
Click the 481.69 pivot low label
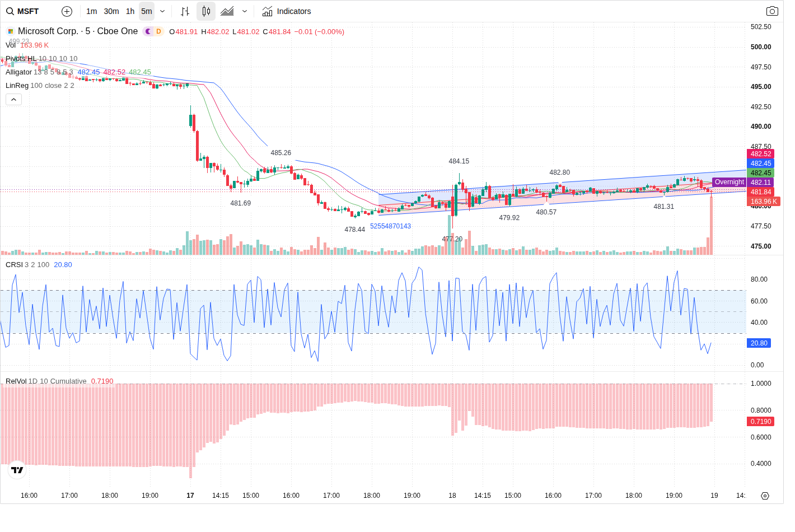(x=240, y=203)
